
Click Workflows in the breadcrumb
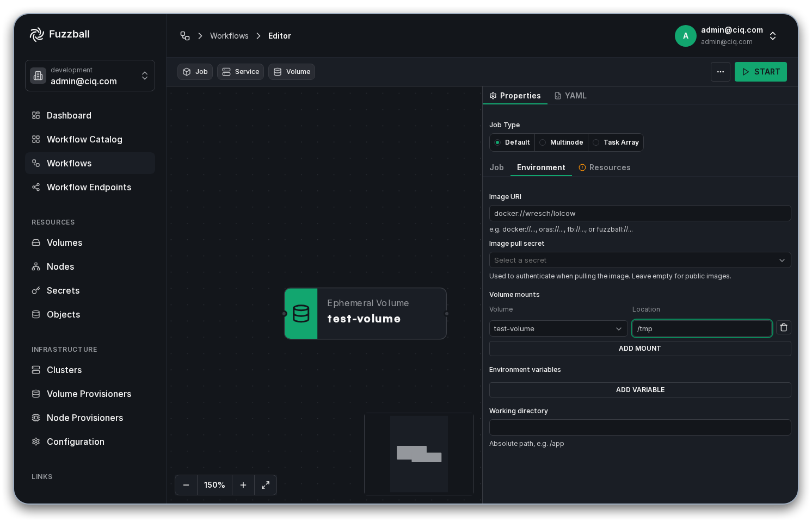[229, 36]
